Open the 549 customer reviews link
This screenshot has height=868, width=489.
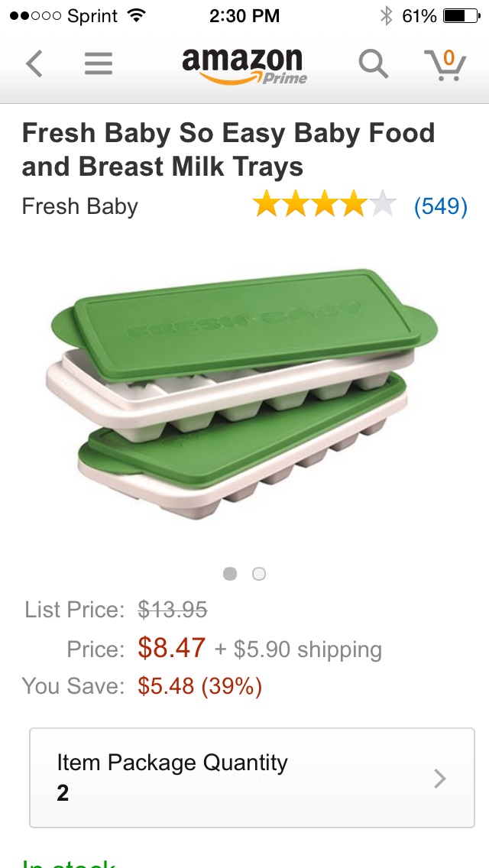(441, 206)
